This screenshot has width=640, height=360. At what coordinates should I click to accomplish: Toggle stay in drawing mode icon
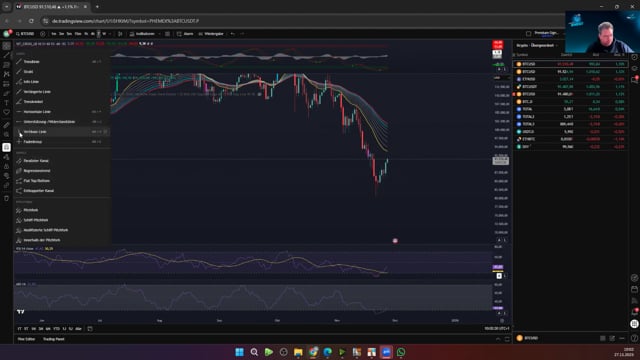pos(7,157)
